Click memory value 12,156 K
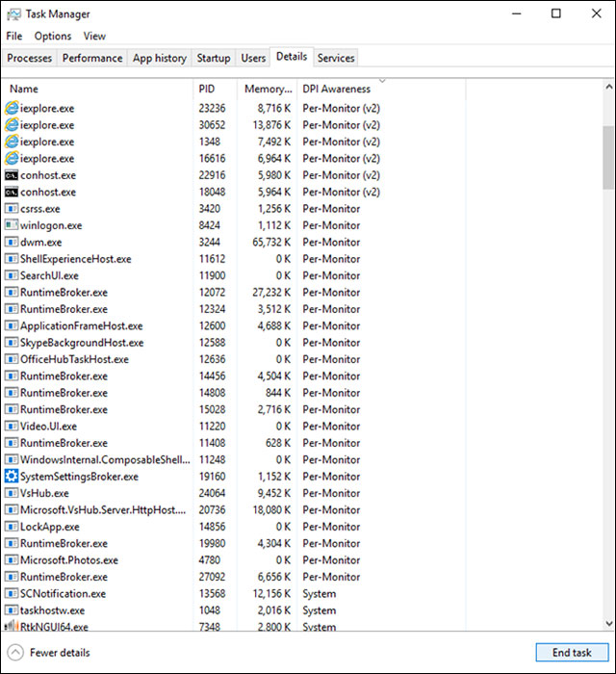 click(x=271, y=594)
